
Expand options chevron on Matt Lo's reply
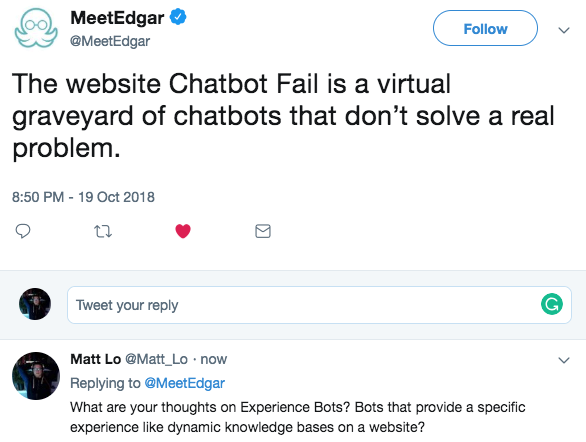(564, 360)
